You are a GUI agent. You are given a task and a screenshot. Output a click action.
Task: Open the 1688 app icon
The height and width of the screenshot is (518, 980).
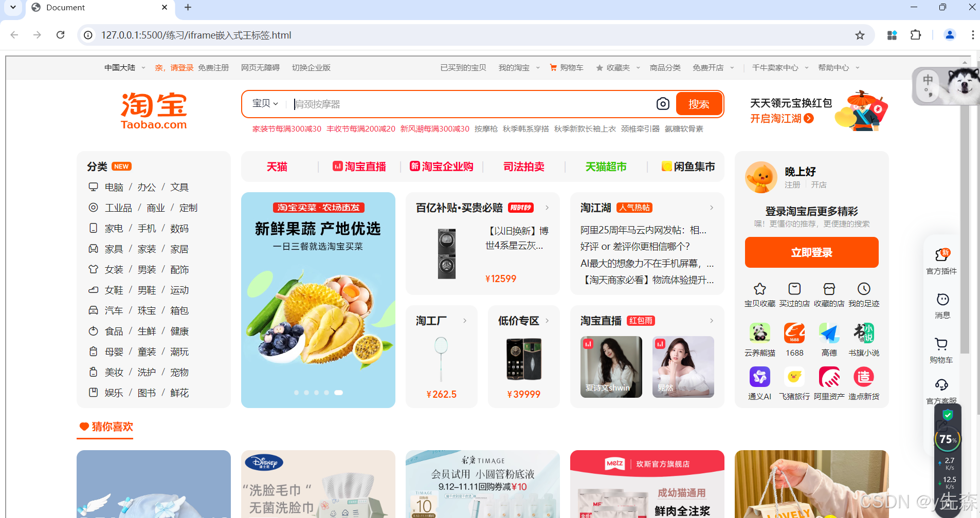794,333
